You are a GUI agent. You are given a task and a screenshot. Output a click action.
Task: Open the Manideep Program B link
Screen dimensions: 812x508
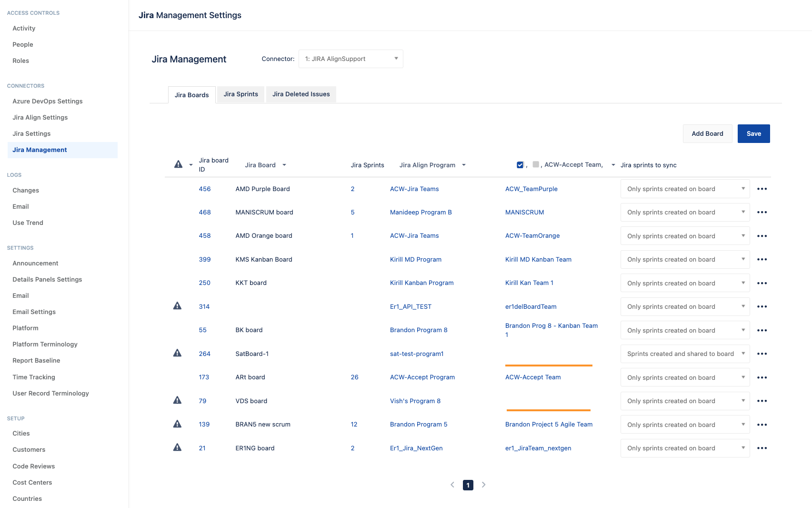[421, 213]
